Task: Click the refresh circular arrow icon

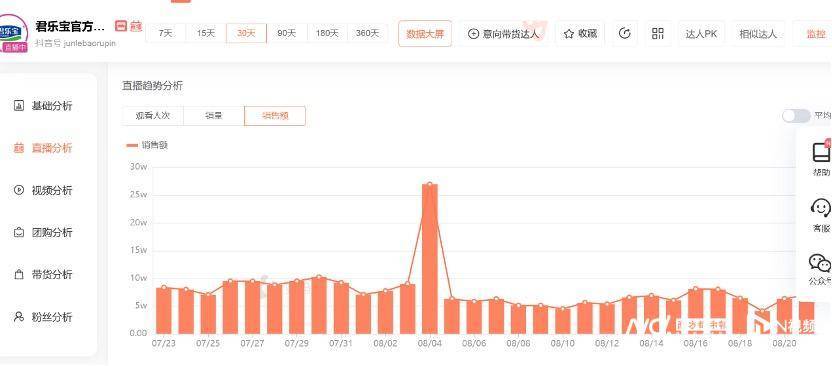Action: click(625, 33)
